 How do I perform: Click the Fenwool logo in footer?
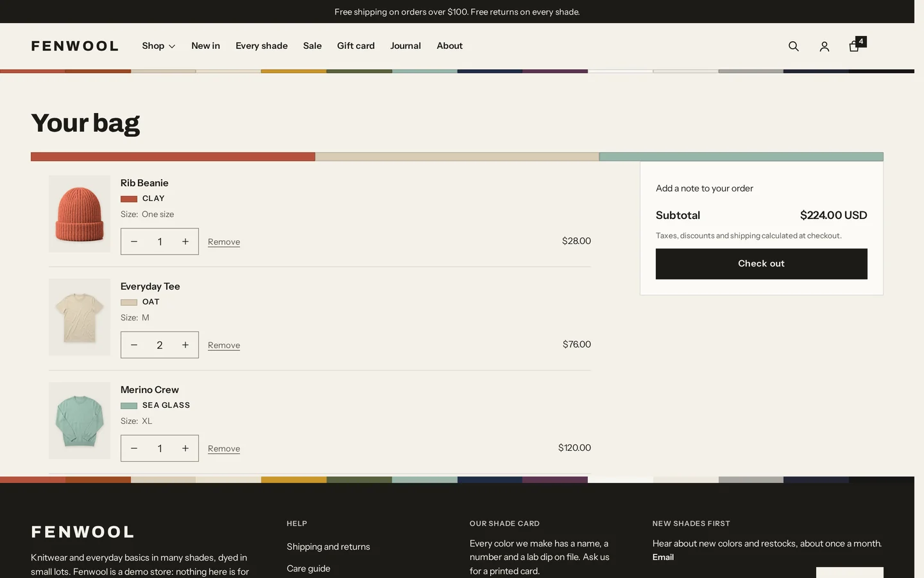click(83, 532)
